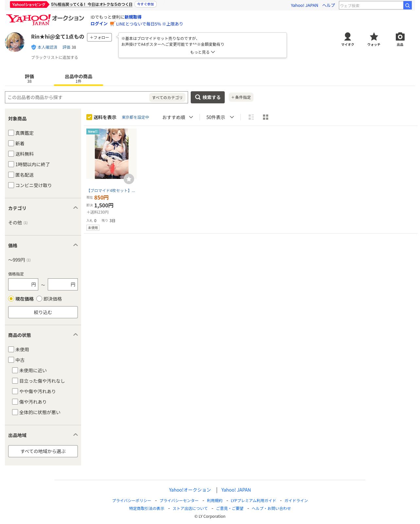Switch to the 評価 38 tab
This screenshot has width=420, height=524.
point(29,79)
